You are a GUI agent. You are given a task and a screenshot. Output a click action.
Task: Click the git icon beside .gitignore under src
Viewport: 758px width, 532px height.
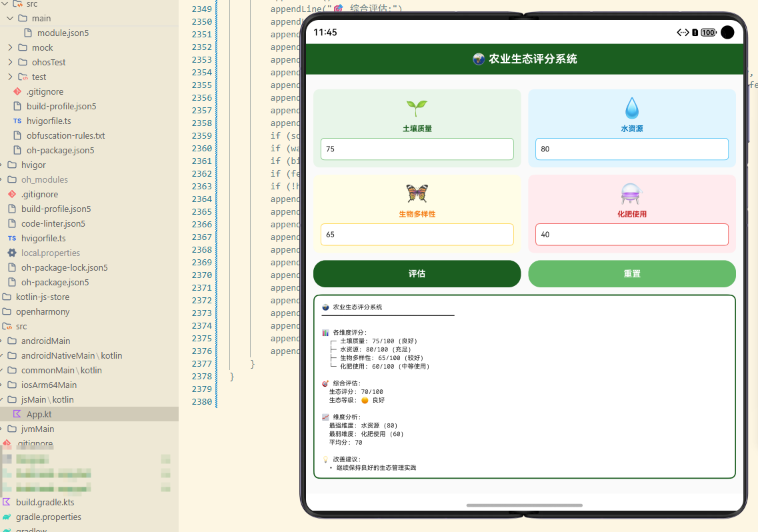[17, 91]
